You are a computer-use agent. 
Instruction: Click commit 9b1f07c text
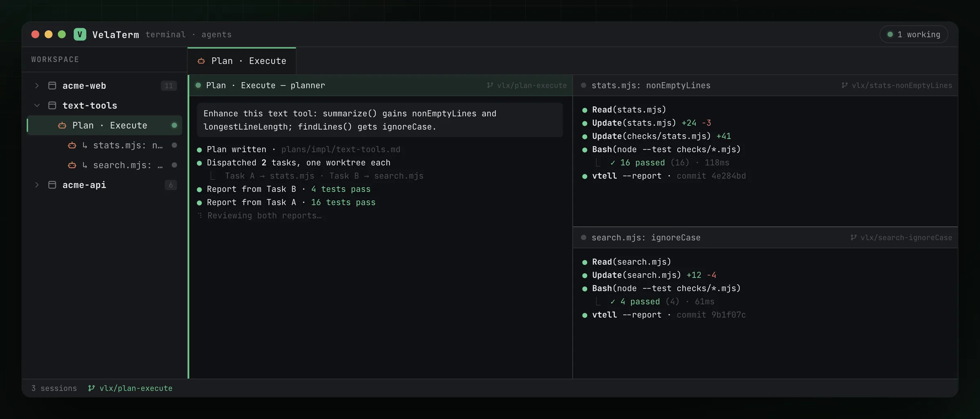tap(711, 315)
